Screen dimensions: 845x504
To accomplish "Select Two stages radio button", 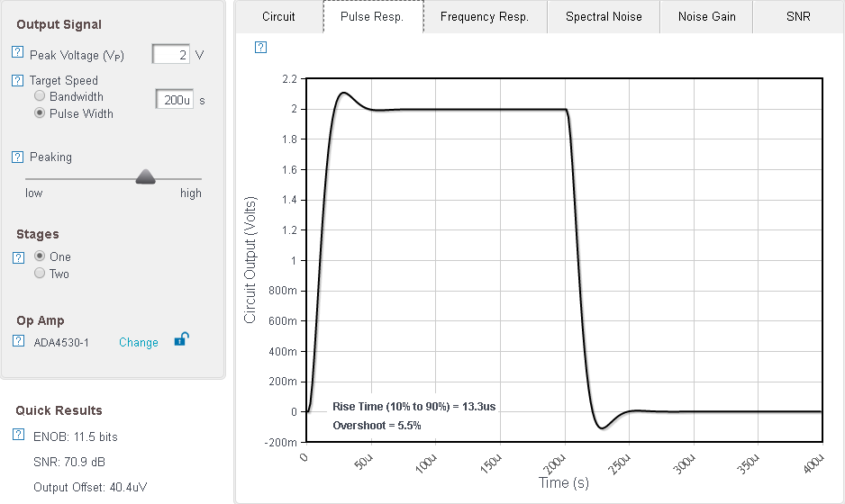I will 40,274.
